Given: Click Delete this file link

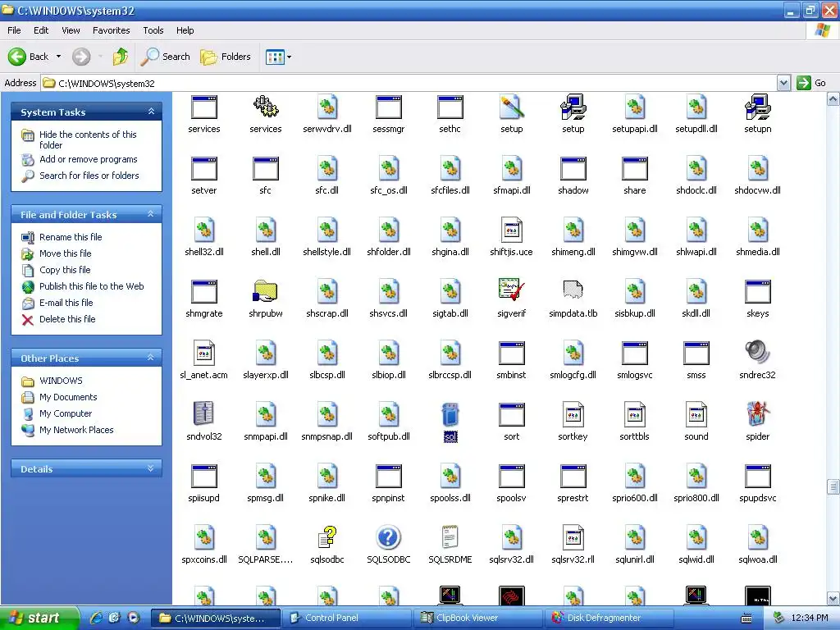Looking at the screenshot, I should point(67,319).
